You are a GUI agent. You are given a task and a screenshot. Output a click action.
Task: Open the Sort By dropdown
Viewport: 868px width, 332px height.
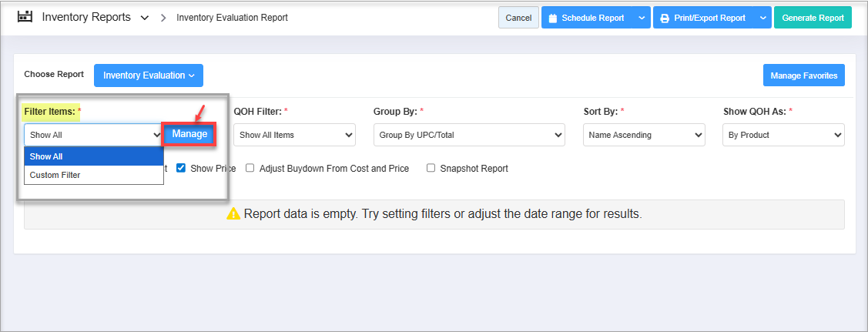click(644, 135)
